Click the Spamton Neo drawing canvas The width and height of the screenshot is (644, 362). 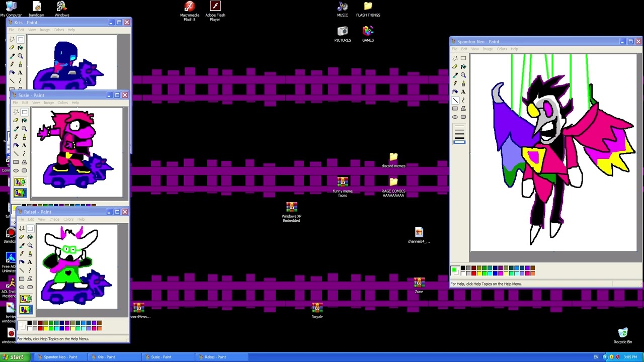pyautogui.click(x=553, y=152)
